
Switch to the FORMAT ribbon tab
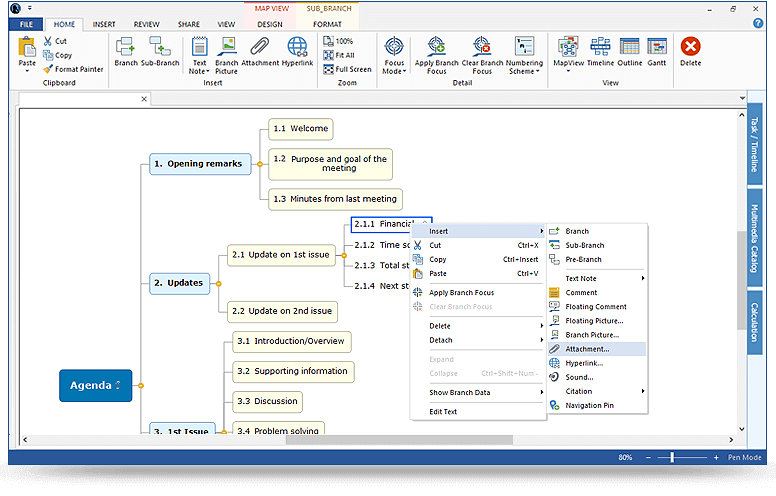327,24
